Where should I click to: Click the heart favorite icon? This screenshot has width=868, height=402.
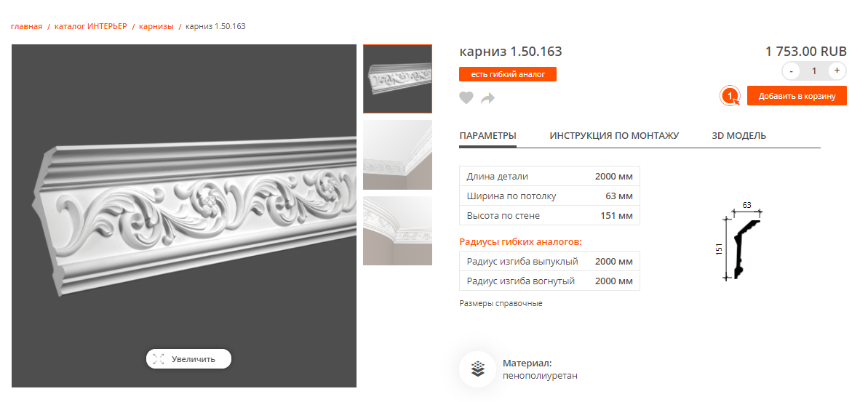click(466, 98)
